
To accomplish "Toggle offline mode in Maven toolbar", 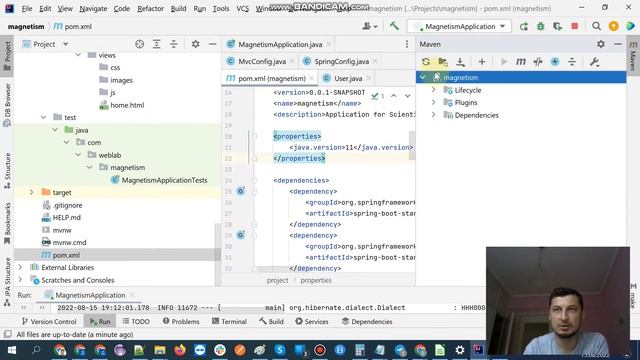I will (555, 62).
